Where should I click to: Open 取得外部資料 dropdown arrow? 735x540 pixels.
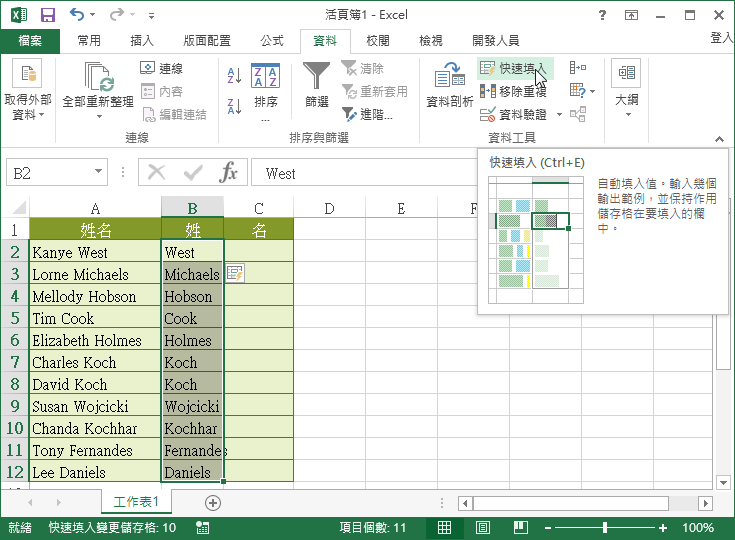(x=42, y=115)
